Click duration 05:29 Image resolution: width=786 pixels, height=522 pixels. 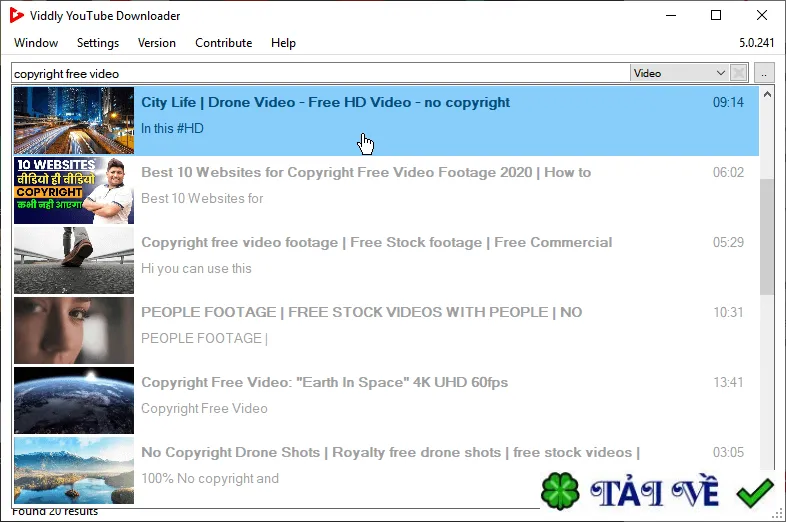click(x=728, y=242)
